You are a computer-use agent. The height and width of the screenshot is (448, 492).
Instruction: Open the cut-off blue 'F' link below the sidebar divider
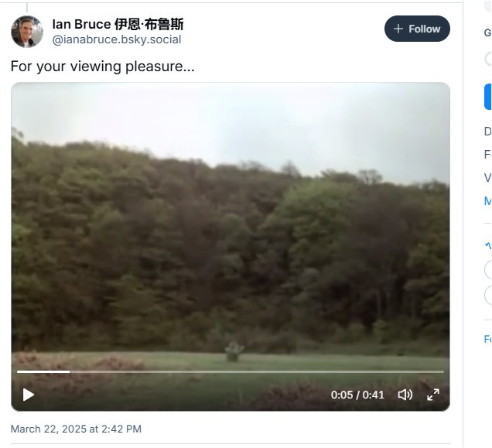488,339
